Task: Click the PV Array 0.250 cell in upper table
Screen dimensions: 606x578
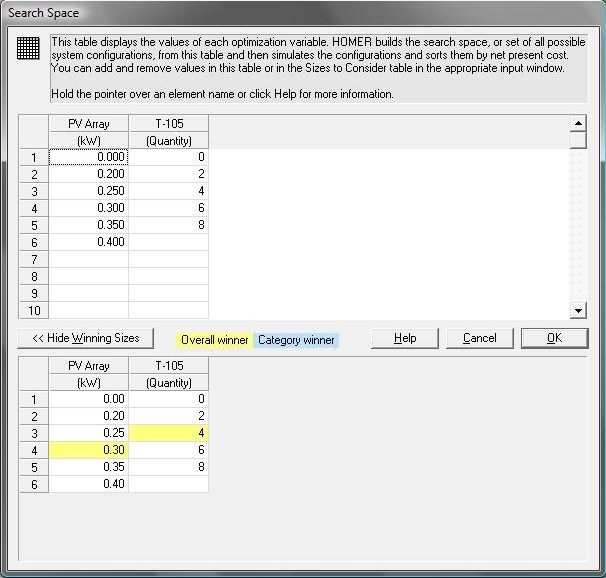Action: point(89,191)
